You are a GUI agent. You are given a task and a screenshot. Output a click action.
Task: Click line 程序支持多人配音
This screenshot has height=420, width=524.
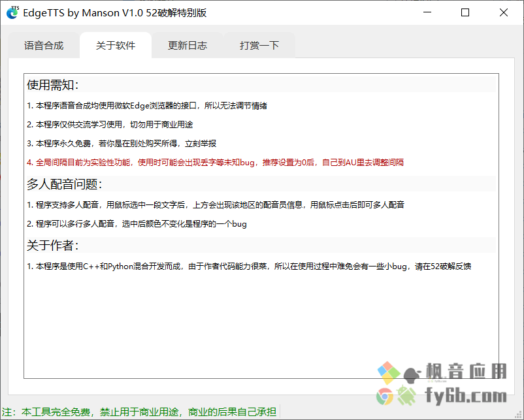pyautogui.click(x=216, y=205)
